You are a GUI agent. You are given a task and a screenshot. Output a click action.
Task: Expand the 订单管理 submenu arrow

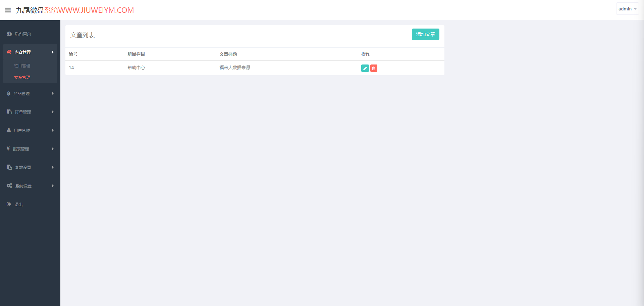[53, 112]
